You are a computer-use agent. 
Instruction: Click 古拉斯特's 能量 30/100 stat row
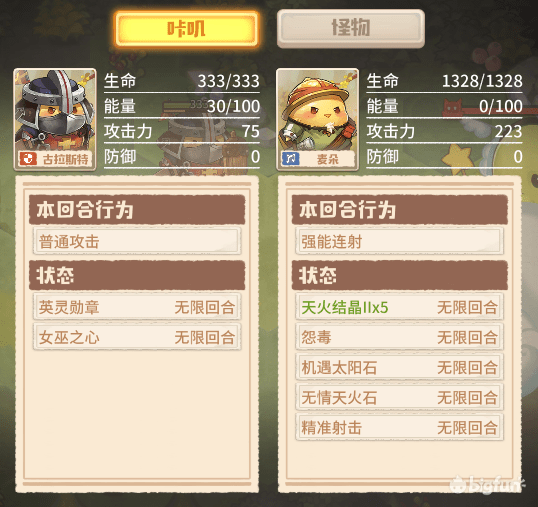point(182,106)
